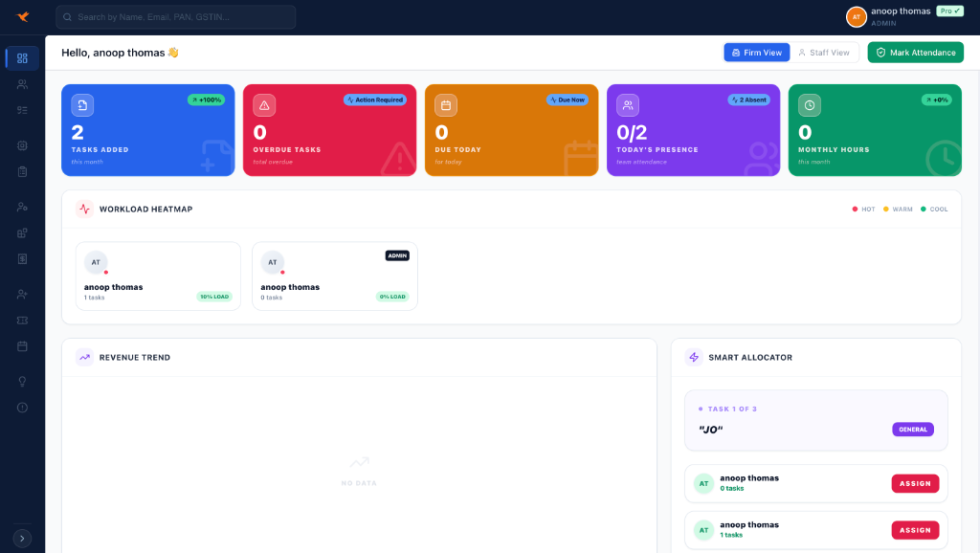Switch to Staff View
This screenshot has width=980, height=553.
coord(825,52)
